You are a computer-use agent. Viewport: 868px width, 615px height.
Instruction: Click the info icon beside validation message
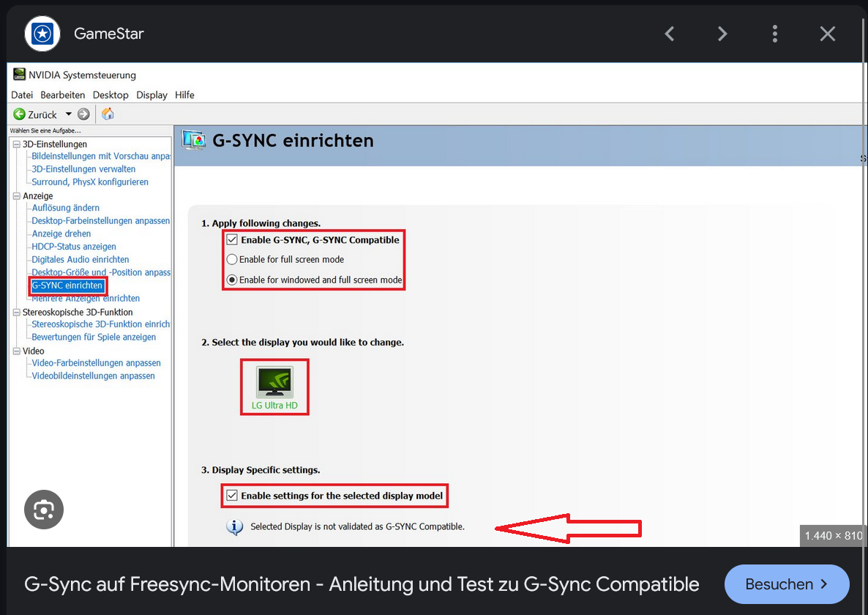click(235, 527)
